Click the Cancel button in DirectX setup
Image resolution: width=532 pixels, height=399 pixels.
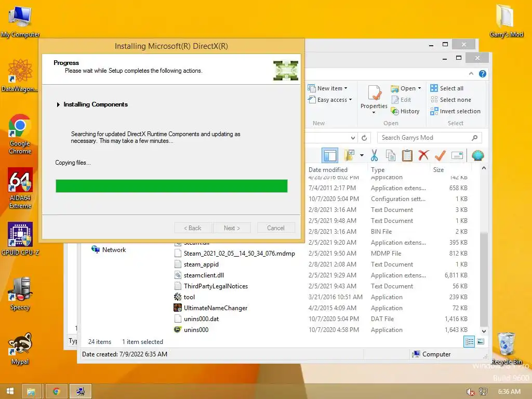click(275, 228)
